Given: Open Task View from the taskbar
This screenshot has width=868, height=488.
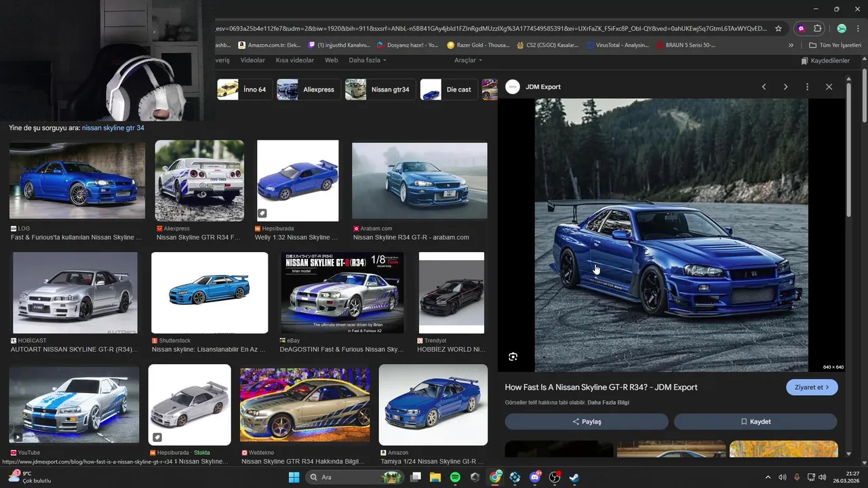Looking at the screenshot, I should point(416,477).
